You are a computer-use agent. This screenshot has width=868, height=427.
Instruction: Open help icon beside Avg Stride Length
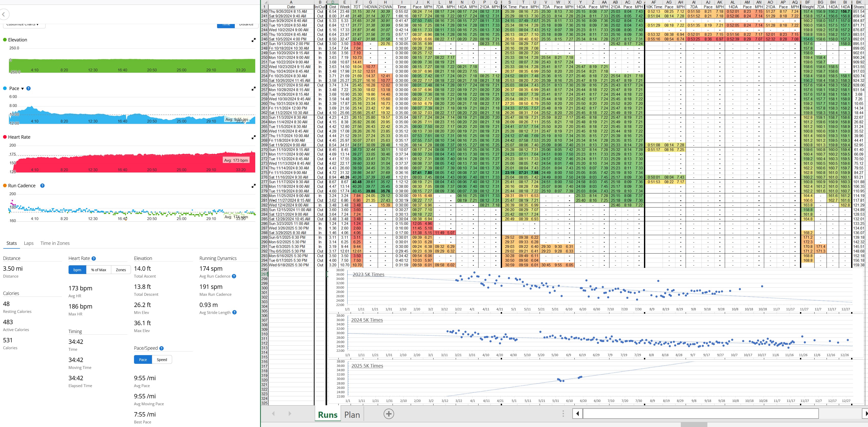pyautogui.click(x=235, y=312)
